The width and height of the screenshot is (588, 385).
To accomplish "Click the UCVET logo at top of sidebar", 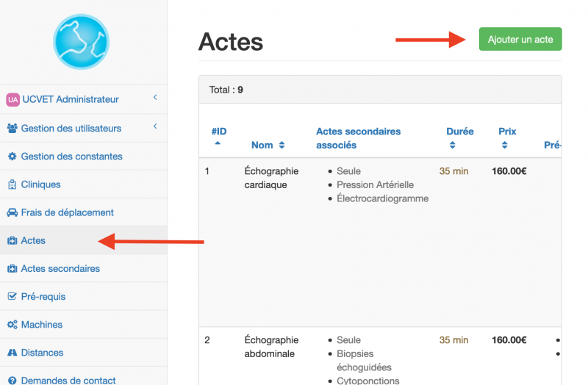I will coord(82,41).
